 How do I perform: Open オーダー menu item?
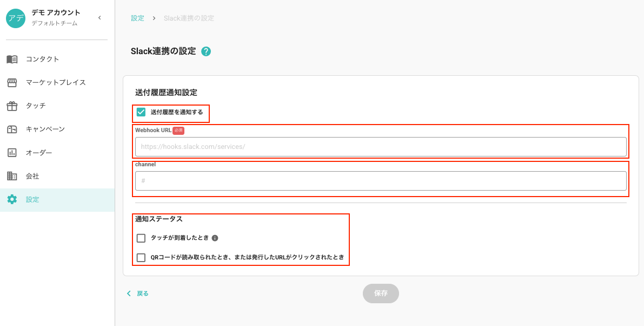(57, 153)
